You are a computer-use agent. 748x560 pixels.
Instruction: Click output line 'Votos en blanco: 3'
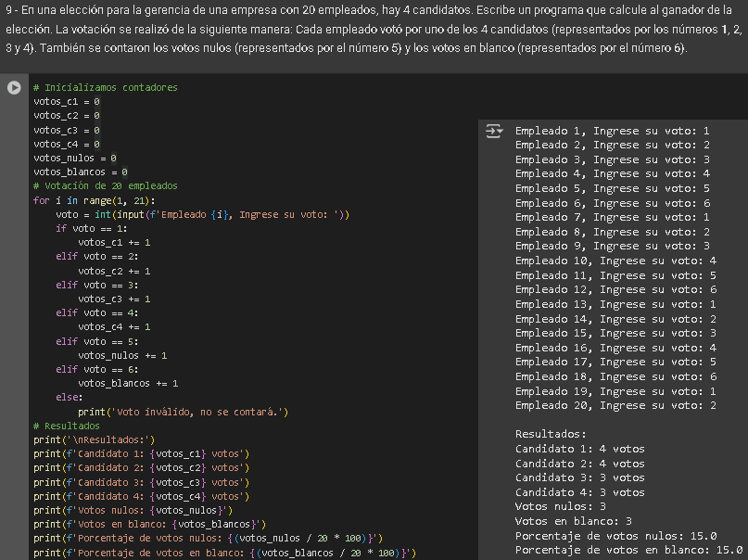574,521
